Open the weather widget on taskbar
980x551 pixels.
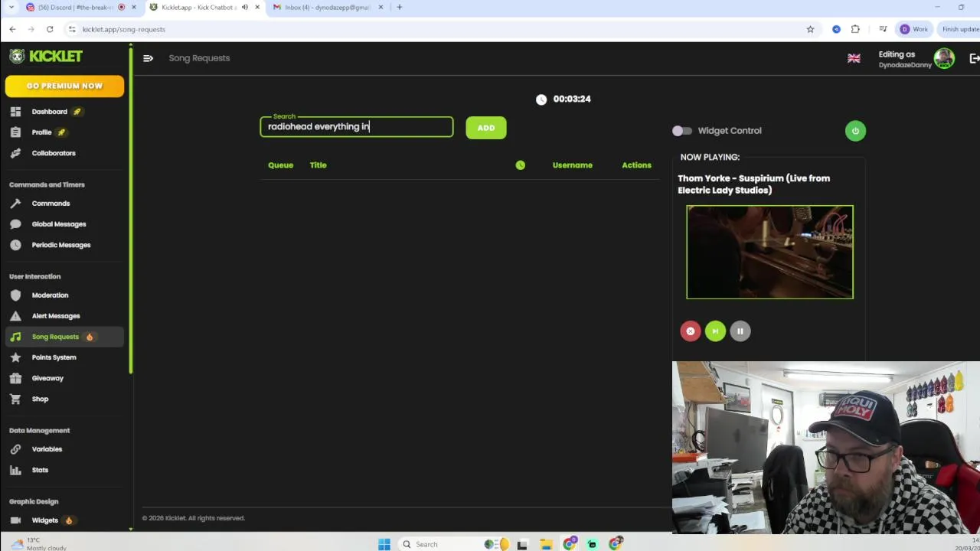38,543
